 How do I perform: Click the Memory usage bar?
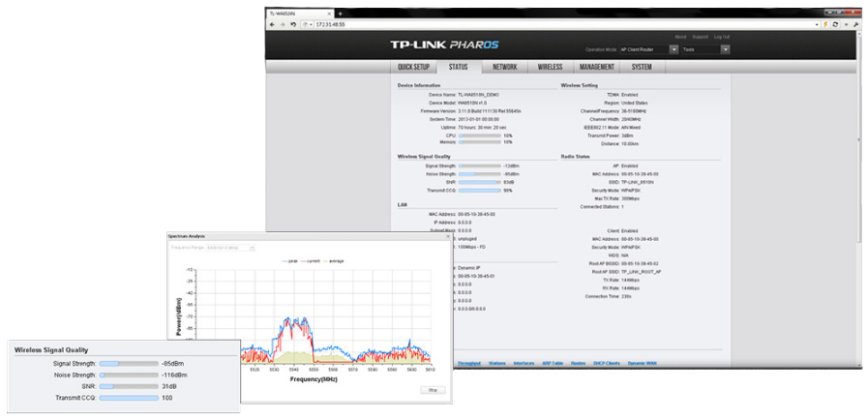(x=479, y=142)
